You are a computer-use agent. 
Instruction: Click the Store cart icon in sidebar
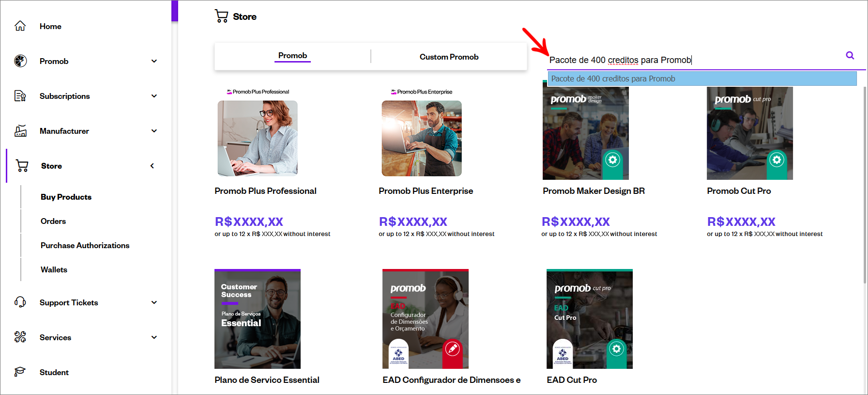pos(22,166)
